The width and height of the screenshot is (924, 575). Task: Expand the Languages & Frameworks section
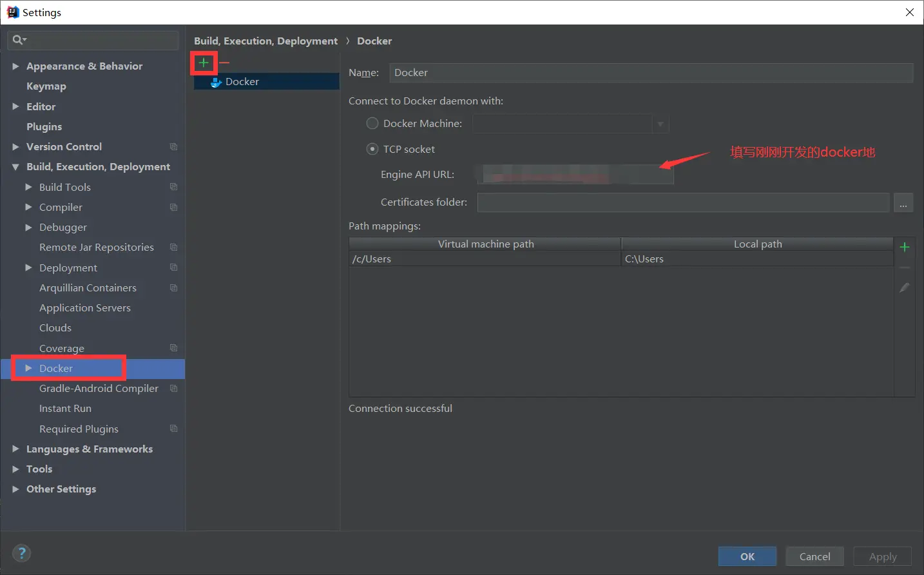click(15, 449)
